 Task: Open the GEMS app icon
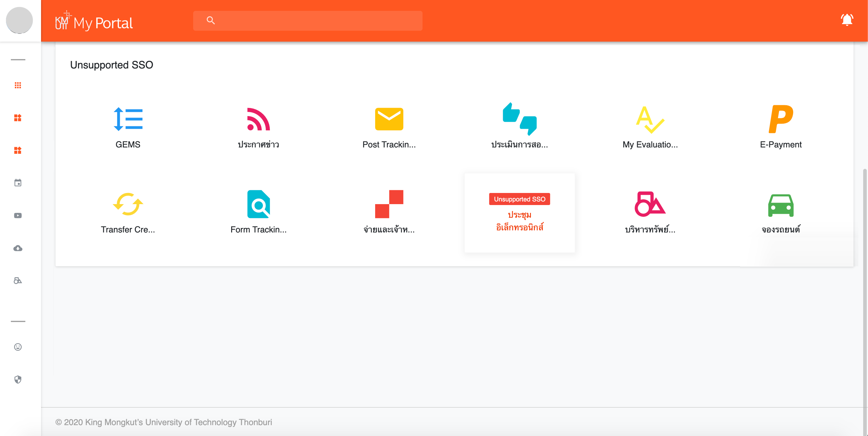tap(128, 119)
